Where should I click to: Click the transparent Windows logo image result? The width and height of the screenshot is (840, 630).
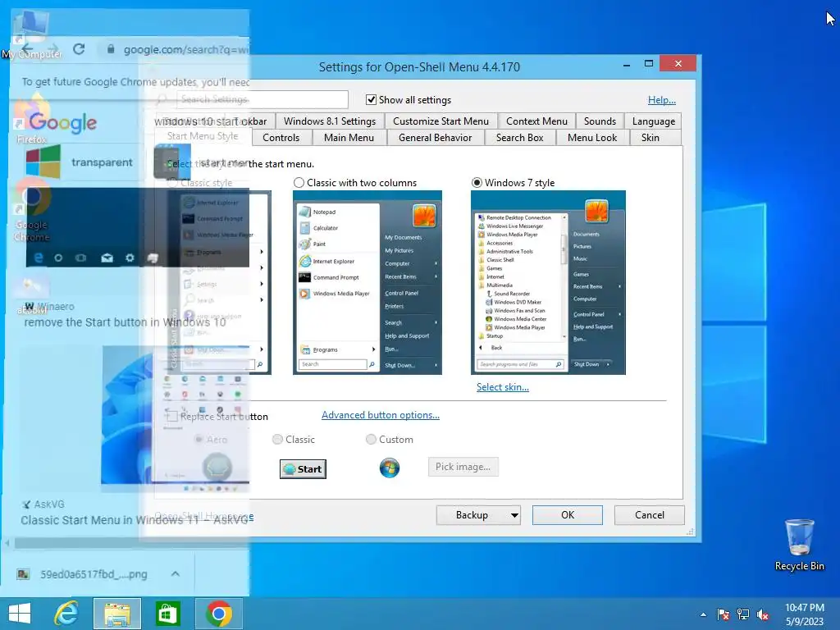coord(43,162)
